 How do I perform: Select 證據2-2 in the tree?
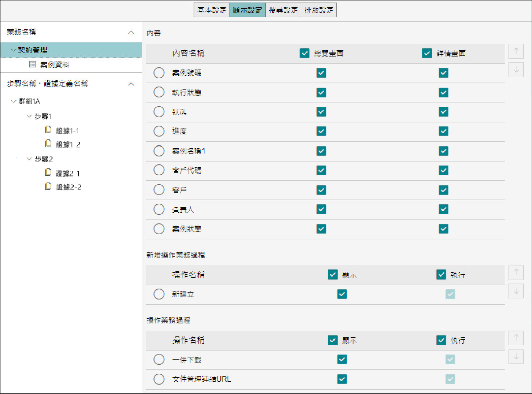pyautogui.click(x=68, y=187)
